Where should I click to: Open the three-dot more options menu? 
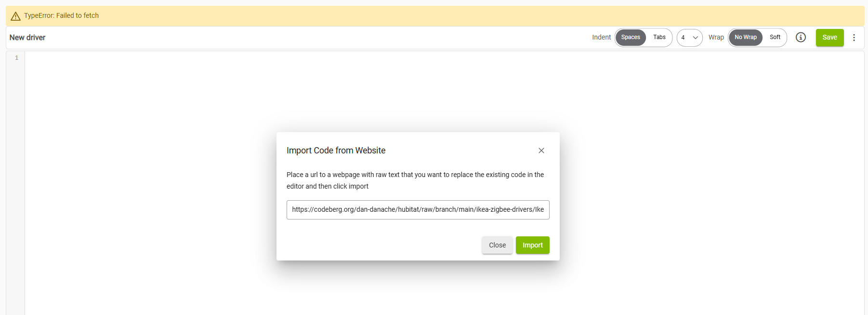click(854, 37)
